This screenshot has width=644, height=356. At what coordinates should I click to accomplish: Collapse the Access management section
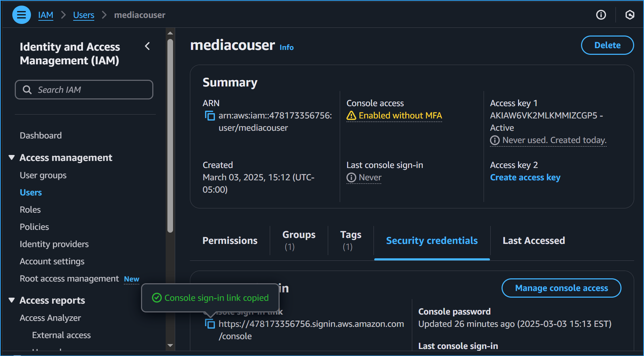[12, 157]
